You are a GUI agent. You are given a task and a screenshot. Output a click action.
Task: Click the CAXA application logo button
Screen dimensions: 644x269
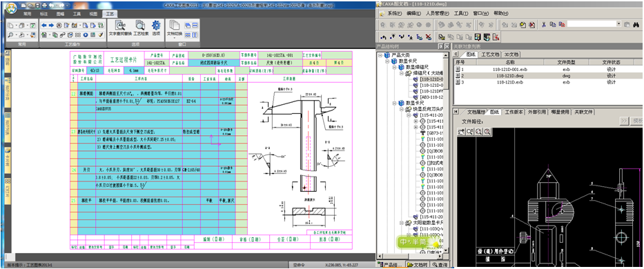point(12,8)
